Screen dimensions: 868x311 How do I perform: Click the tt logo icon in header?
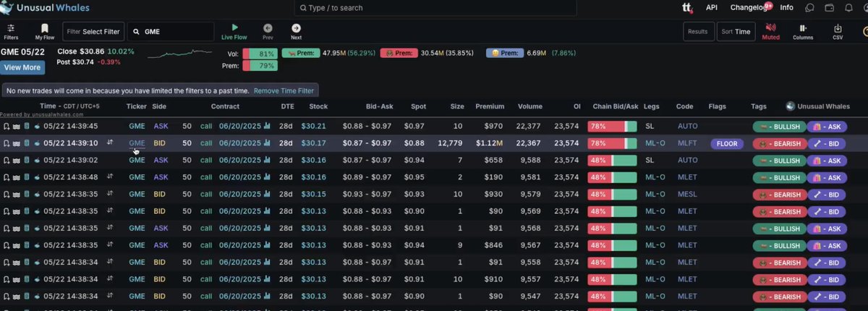[x=687, y=8]
